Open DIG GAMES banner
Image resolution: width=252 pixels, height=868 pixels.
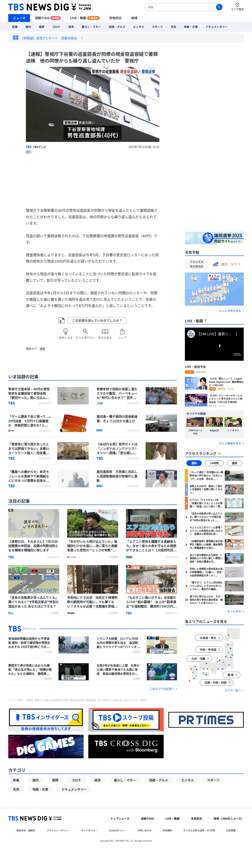pyautogui.click(x=46, y=747)
